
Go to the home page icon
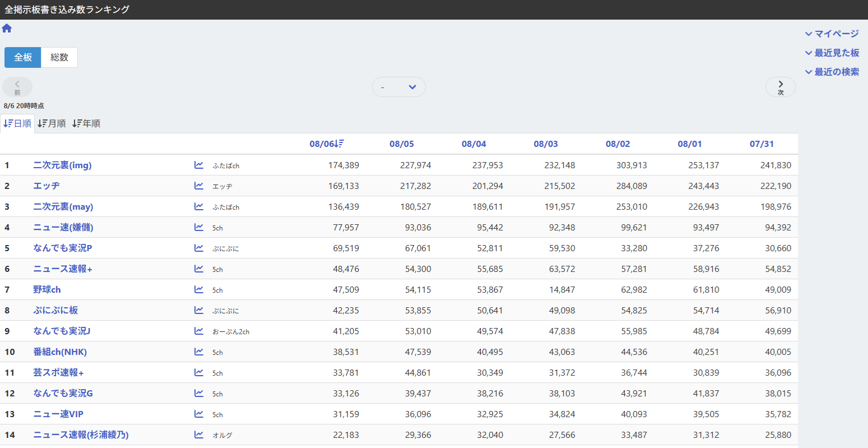tap(7, 28)
